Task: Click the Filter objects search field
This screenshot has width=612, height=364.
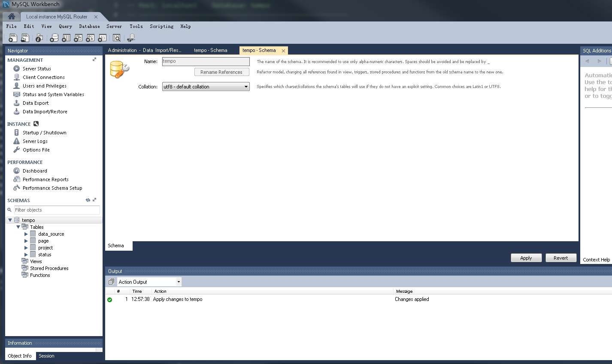Action: click(57, 210)
